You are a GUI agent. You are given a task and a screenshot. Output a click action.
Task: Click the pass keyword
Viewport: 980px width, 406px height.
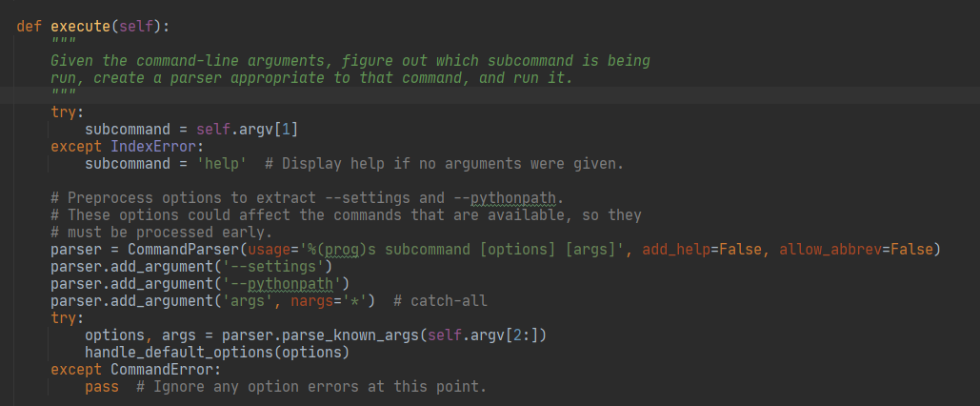pos(102,387)
